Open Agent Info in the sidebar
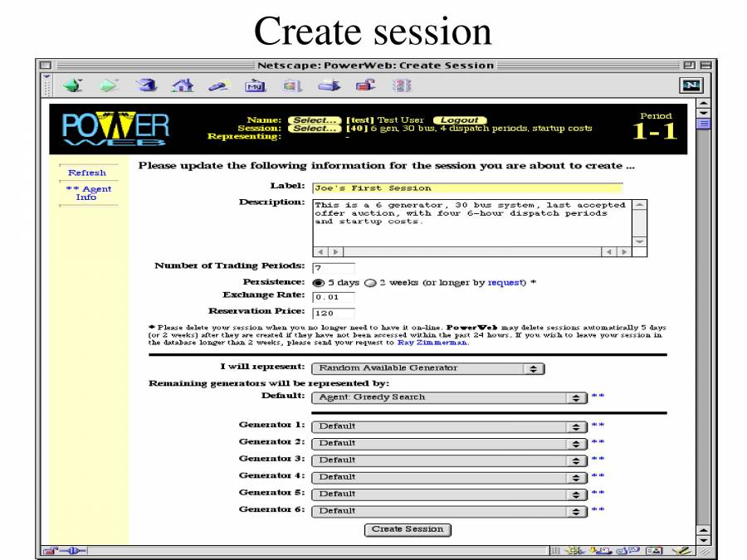 tap(86, 192)
